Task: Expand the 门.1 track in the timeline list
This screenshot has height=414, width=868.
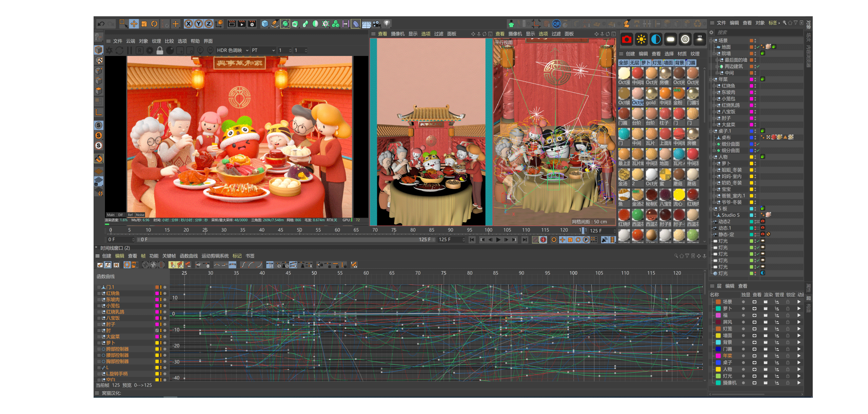Action: pyautogui.click(x=99, y=287)
